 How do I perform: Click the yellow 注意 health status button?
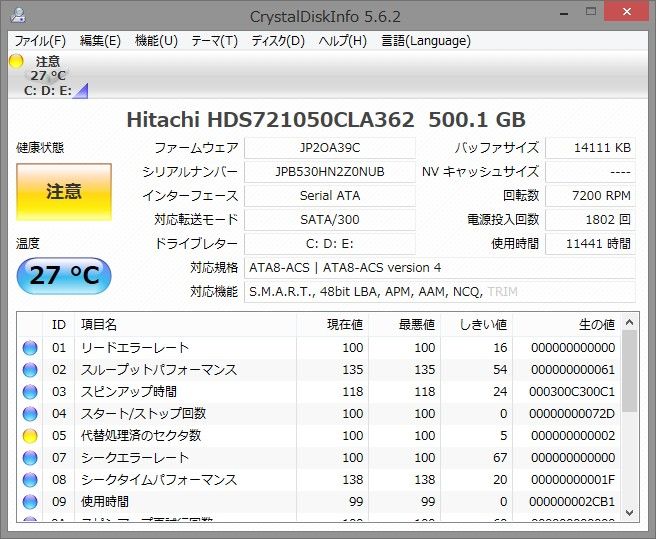click(x=64, y=192)
